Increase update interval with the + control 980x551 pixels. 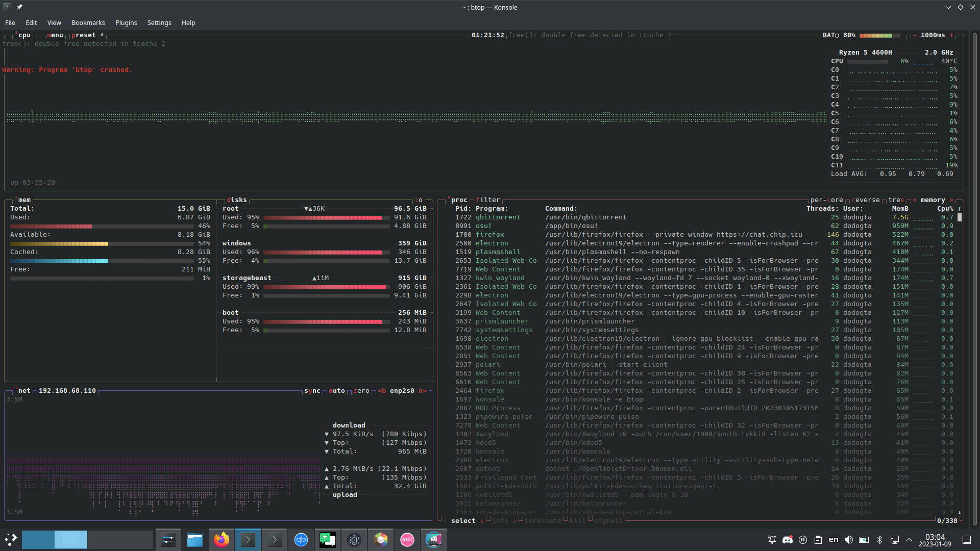(952, 35)
